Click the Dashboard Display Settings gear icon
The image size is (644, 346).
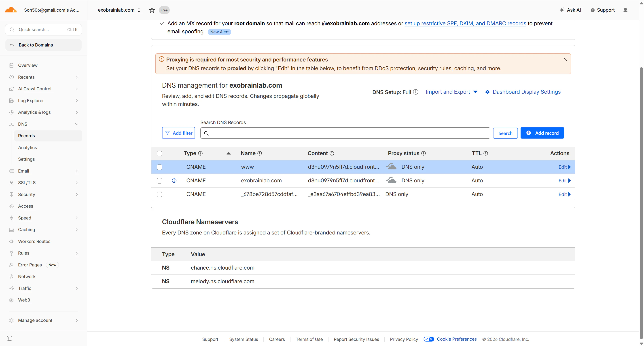pos(487,92)
